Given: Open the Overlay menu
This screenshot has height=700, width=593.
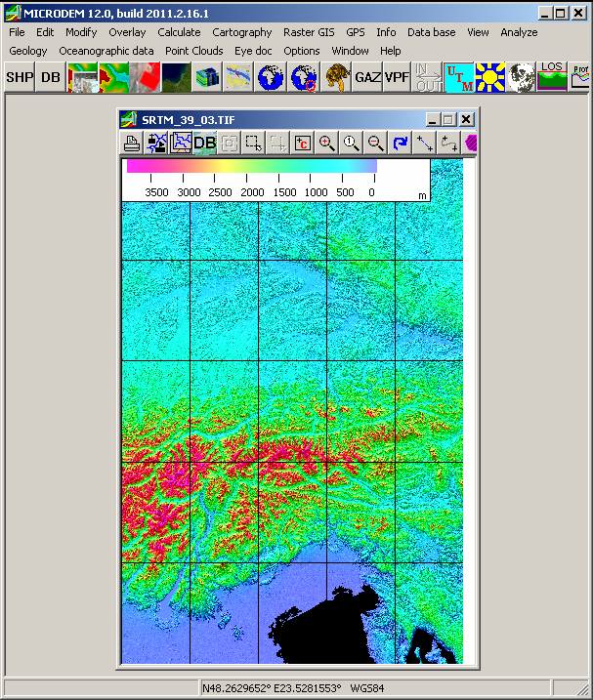Looking at the screenshot, I should (x=127, y=32).
